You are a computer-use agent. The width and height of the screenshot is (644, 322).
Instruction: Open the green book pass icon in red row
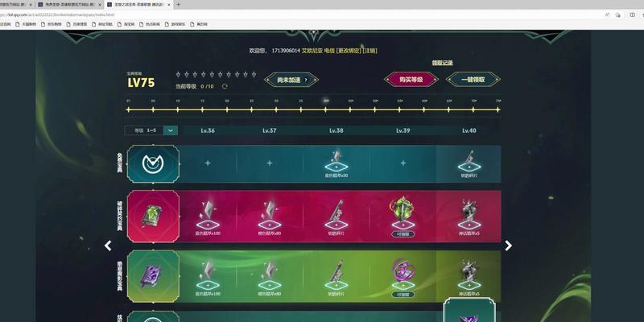tap(153, 216)
